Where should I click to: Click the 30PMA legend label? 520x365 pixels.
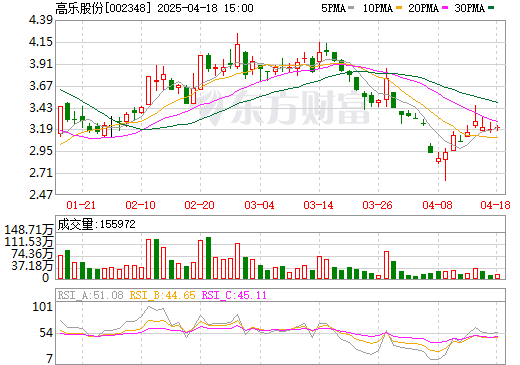[469, 8]
